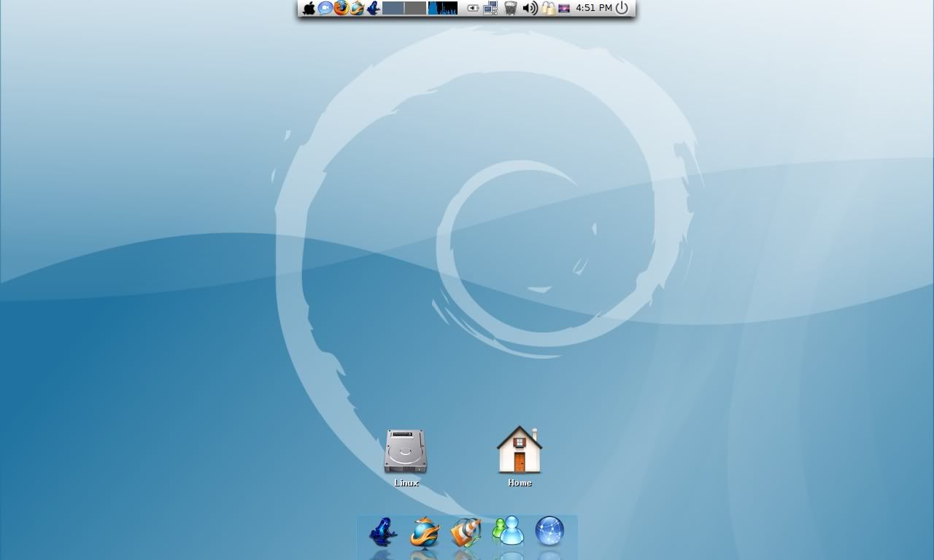The width and height of the screenshot is (934, 560).
Task: Open the Firefox icon in top panel
Action: tap(341, 8)
